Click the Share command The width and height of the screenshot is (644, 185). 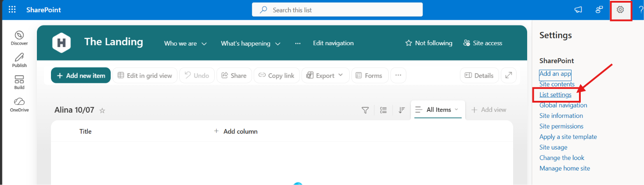pos(234,75)
